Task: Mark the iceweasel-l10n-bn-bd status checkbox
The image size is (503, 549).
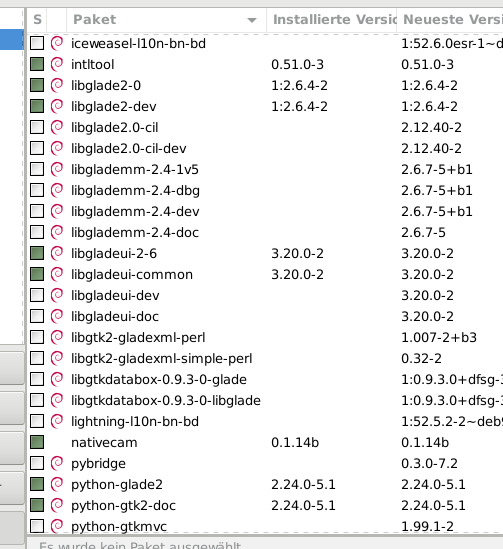Action: point(37,43)
